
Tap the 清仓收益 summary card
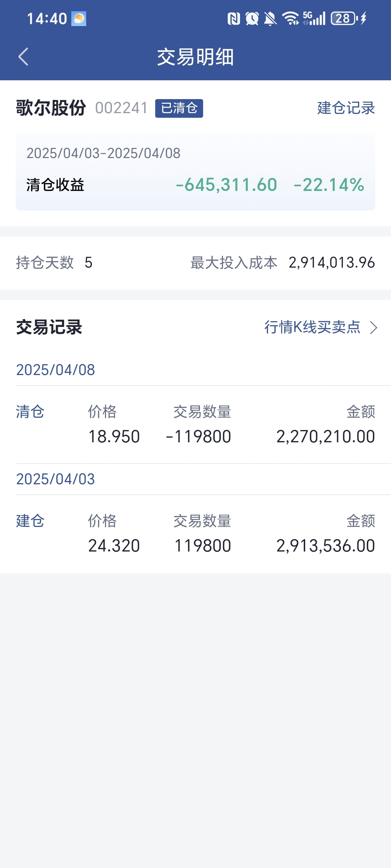[195, 171]
